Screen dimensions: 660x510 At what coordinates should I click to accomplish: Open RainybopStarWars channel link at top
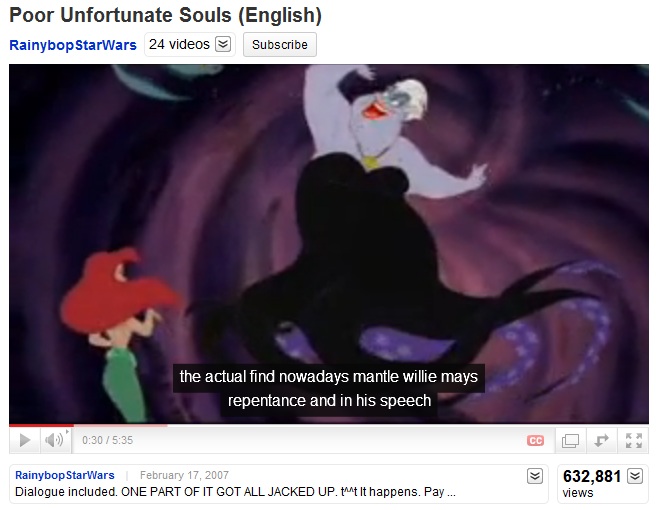[x=73, y=45]
